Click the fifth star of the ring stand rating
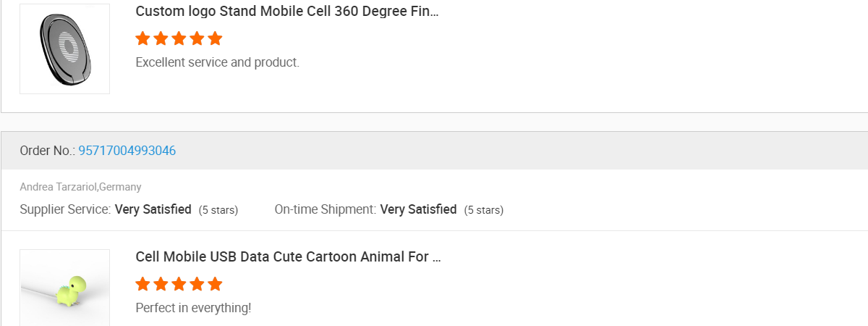 coord(215,38)
